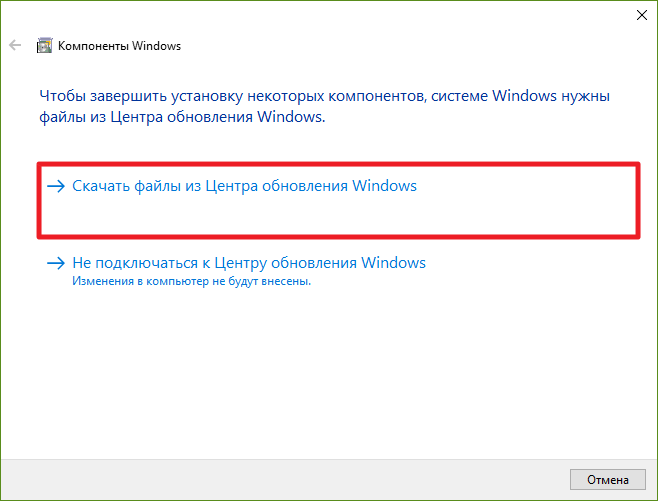This screenshot has width=658, height=501.
Task: Go back using the grey back arrow
Action: 15,45
